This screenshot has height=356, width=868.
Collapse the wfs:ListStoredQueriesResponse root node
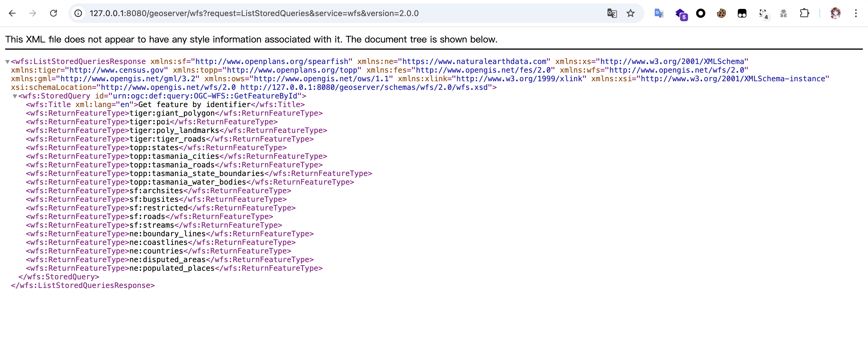(7, 61)
